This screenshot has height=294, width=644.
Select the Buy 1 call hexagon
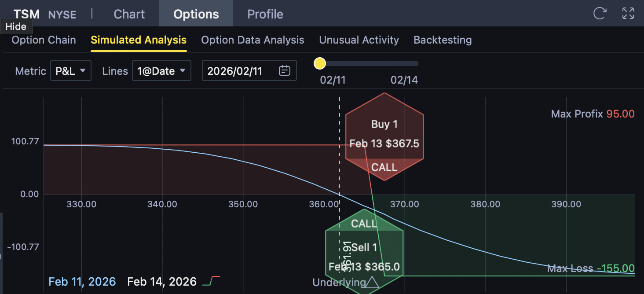384,136
